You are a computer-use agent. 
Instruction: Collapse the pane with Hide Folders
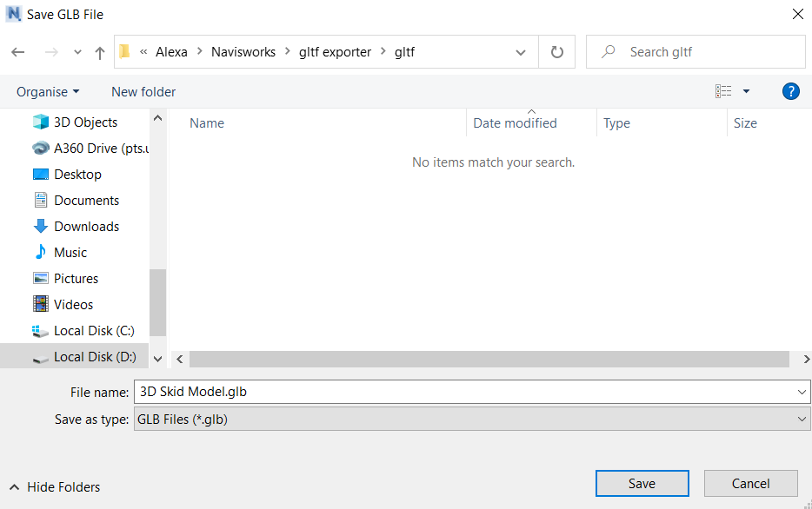click(55, 487)
